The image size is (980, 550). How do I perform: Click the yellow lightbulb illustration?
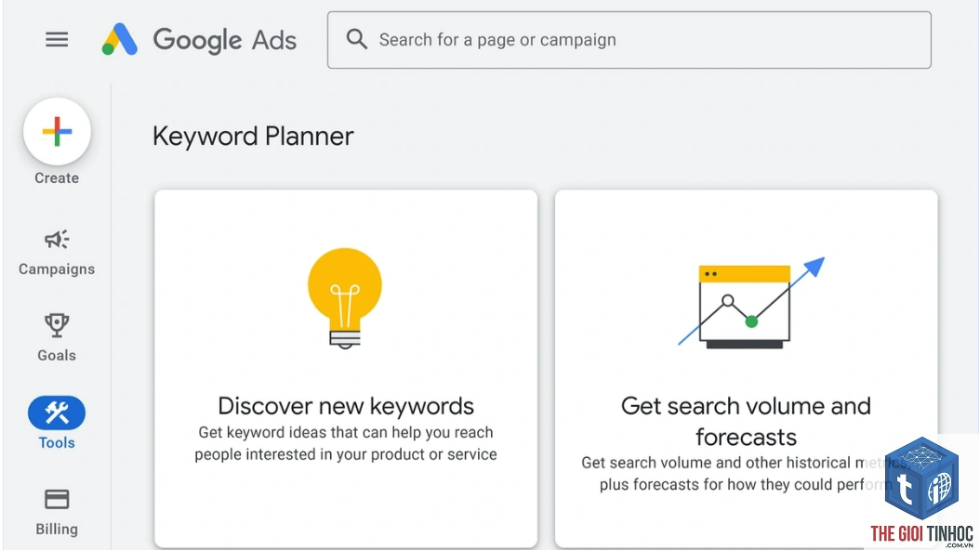pos(345,298)
